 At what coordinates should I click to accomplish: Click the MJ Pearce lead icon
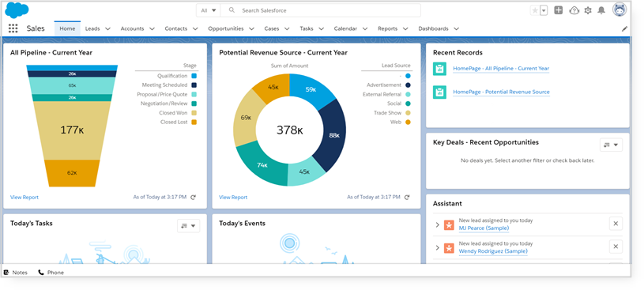449,224
